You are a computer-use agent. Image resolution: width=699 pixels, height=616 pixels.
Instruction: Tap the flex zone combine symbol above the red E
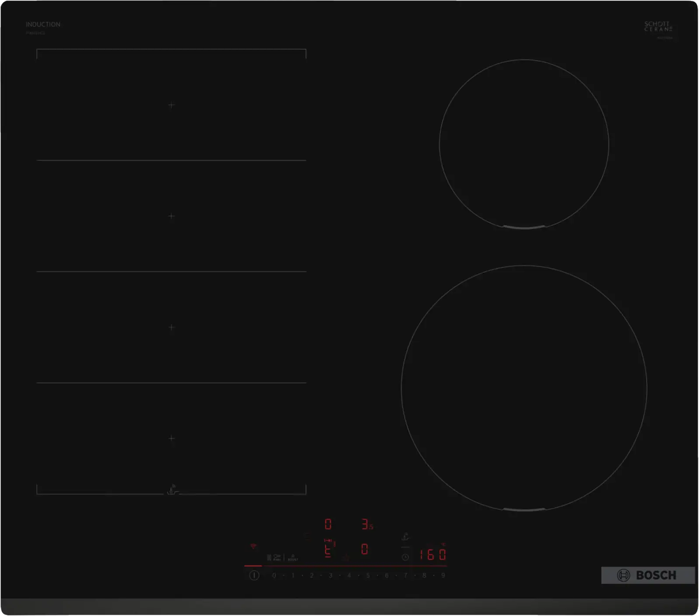tap(328, 540)
